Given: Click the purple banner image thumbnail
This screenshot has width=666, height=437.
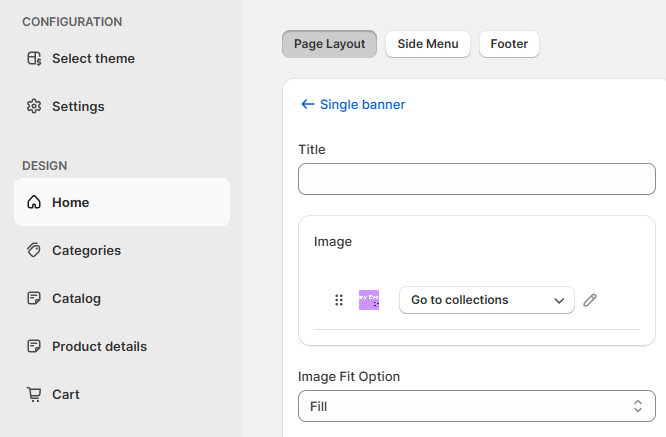Looking at the screenshot, I should (369, 300).
